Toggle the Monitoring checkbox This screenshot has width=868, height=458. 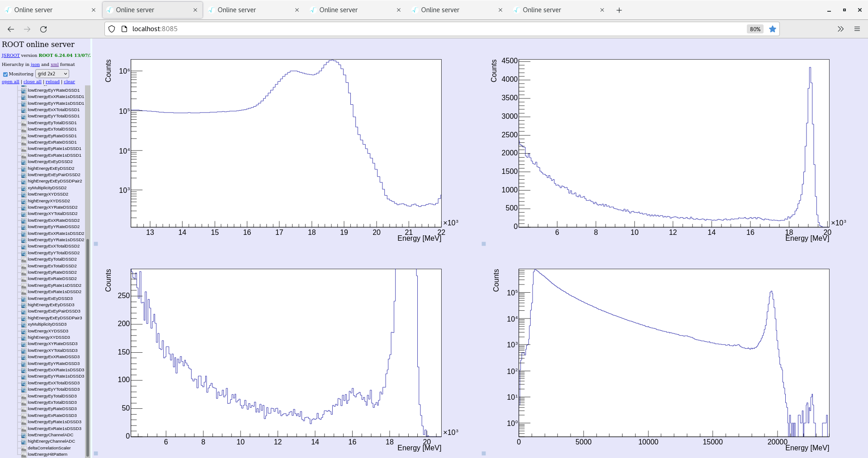tap(5, 74)
